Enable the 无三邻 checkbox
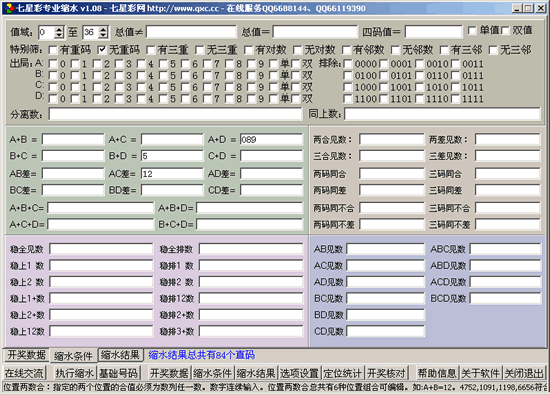Image resolution: width=550 pixels, height=395 pixels. [494, 50]
